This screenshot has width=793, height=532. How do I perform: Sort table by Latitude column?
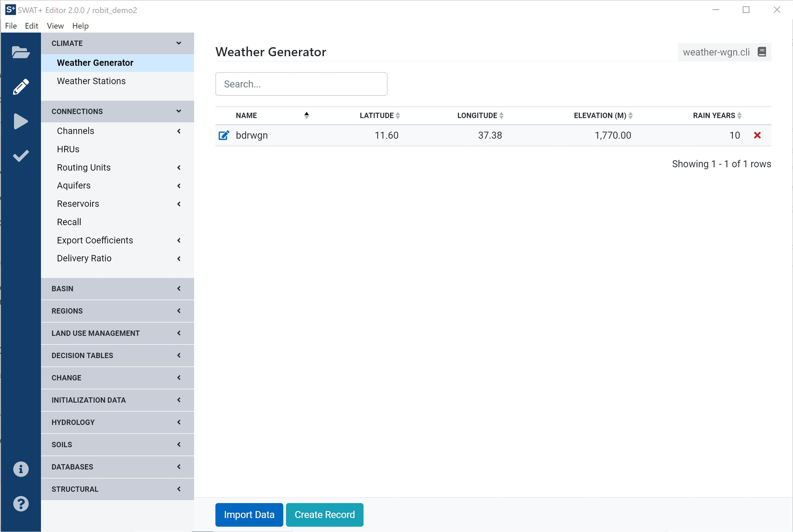point(379,116)
